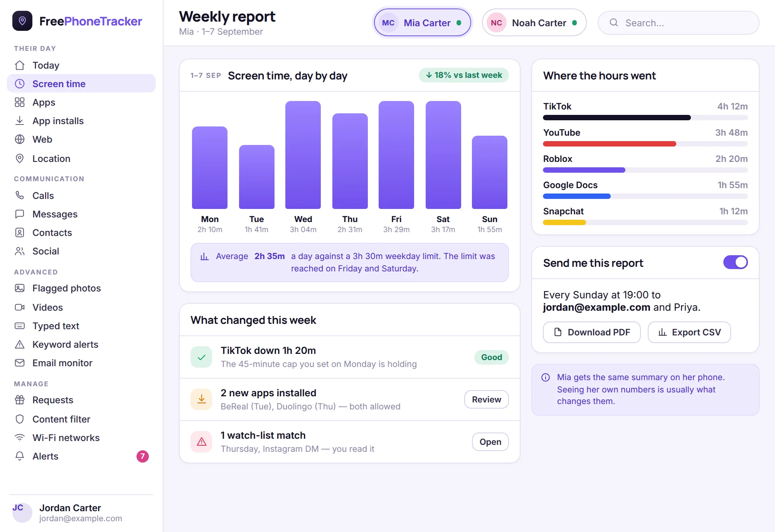Switch to Noah Carter profile
Viewport: 775px width, 532px height.
(534, 23)
